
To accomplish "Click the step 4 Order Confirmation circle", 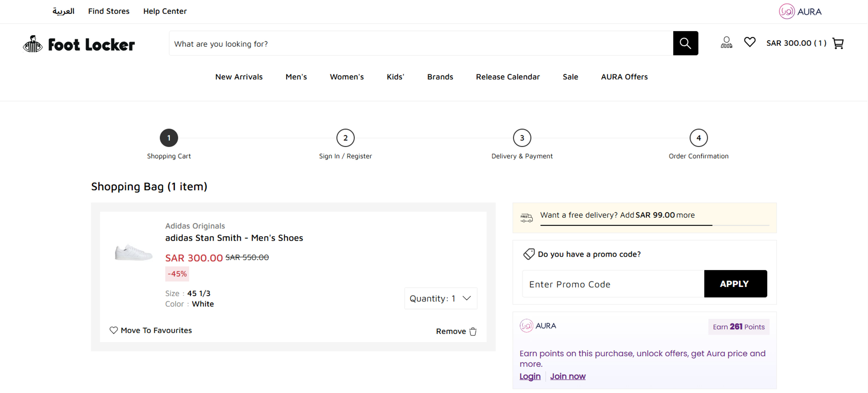I will click(698, 138).
